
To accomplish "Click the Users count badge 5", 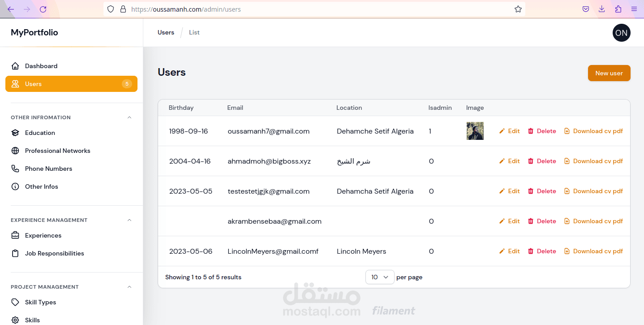I will pos(127,84).
